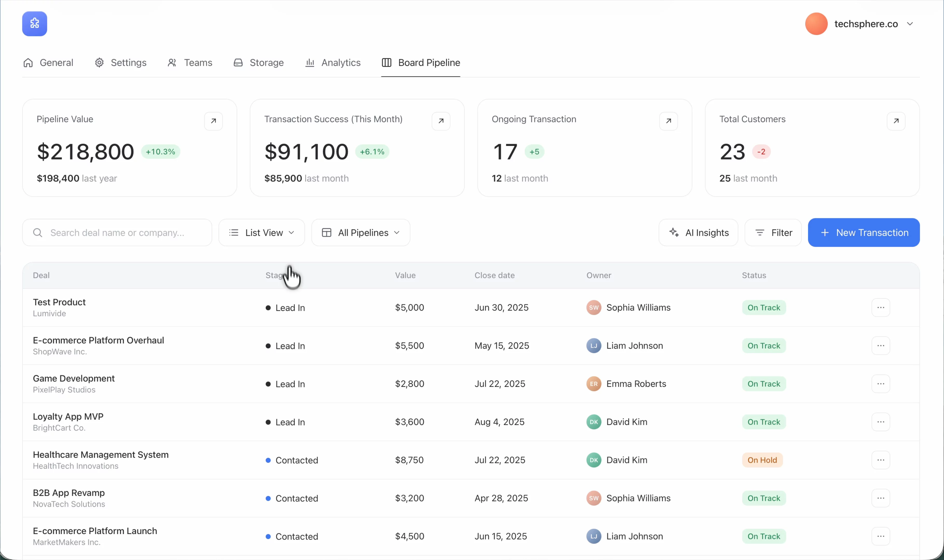Open the Test Product deal
This screenshot has width=944, height=560.
coord(59,302)
